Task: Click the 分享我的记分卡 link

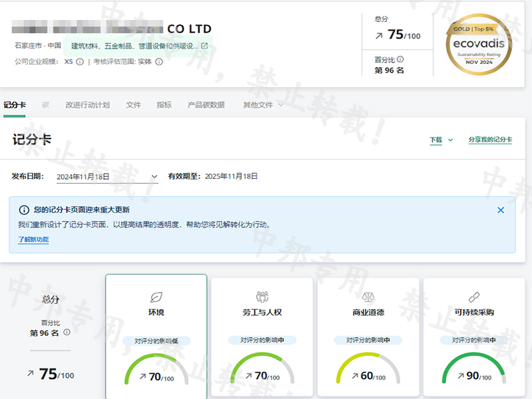Action: click(489, 140)
